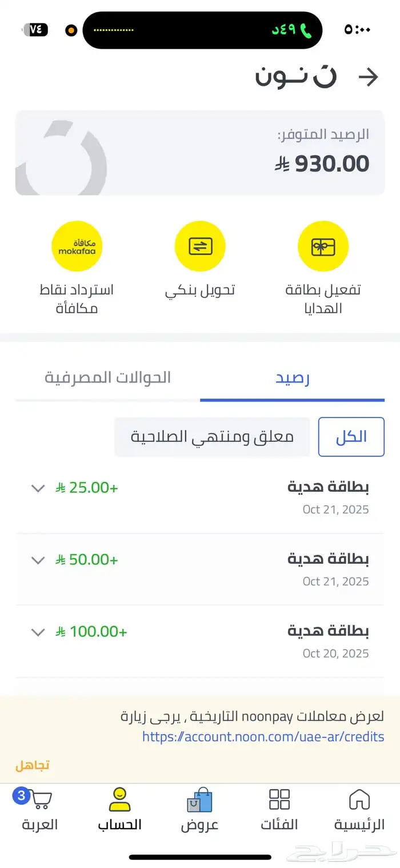
Task: Tap the back arrow icon
Action: coord(369,77)
